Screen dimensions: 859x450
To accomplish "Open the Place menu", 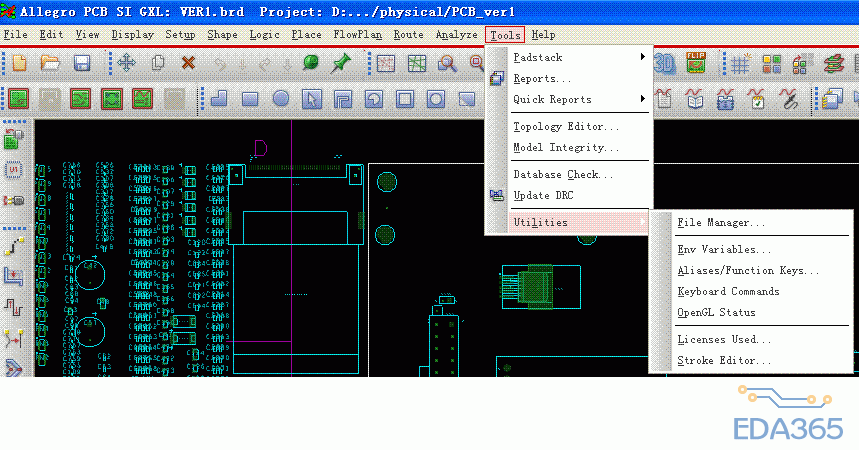I will pos(306,35).
